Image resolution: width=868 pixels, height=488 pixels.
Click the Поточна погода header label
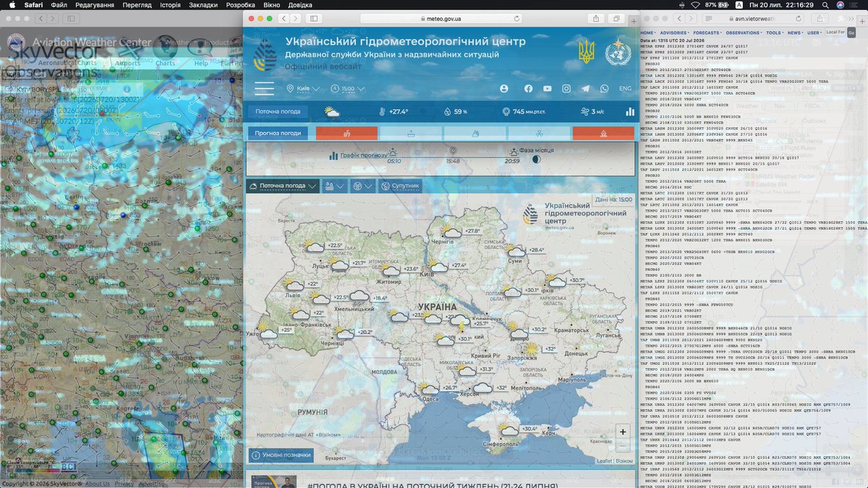pyautogui.click(x=277, y=111)
